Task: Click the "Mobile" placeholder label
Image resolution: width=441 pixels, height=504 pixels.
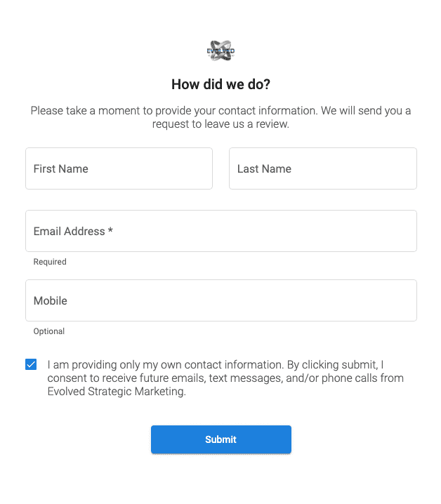Action: click(x=51, y=300)
